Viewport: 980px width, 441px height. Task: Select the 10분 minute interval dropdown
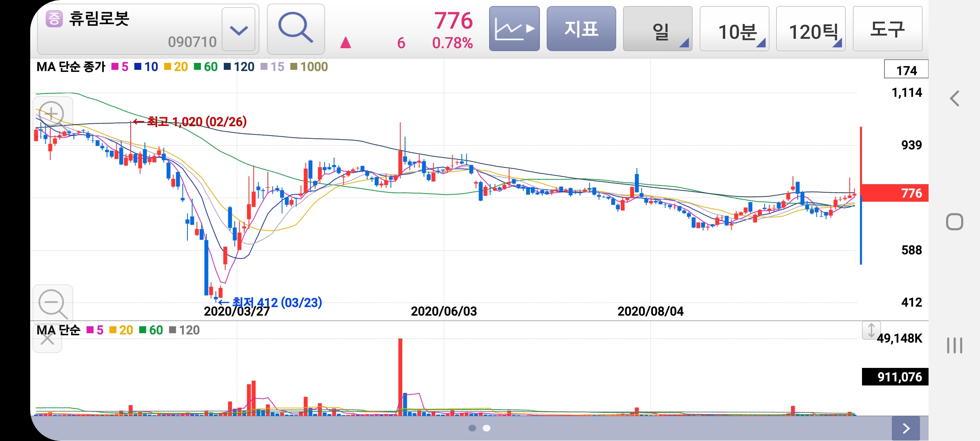[x=734, y=29]
